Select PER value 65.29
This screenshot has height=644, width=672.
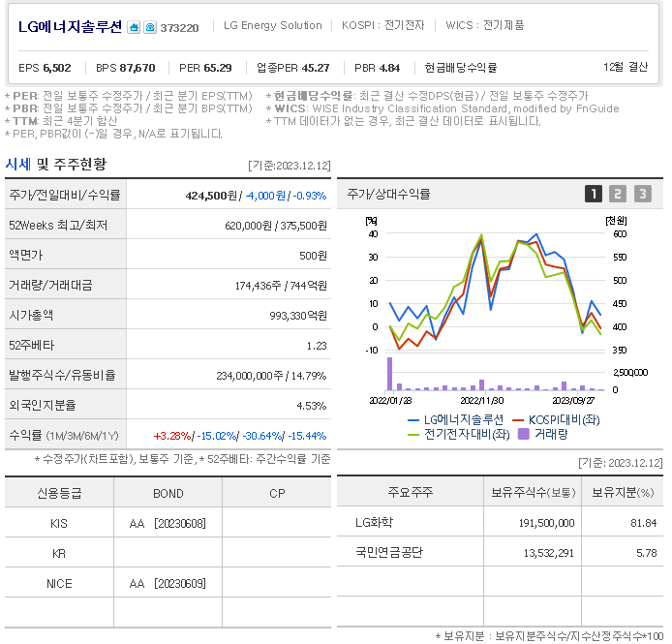pyautogui.click(x=218, y=68)
